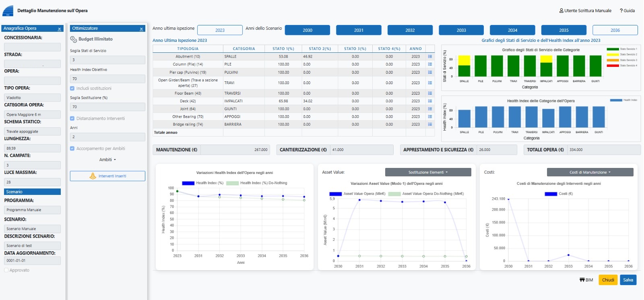Toggle Includi sostituzioni checkbox
Image resolution: width=644 pixels, height=300 pixels.
click(72, 89)
